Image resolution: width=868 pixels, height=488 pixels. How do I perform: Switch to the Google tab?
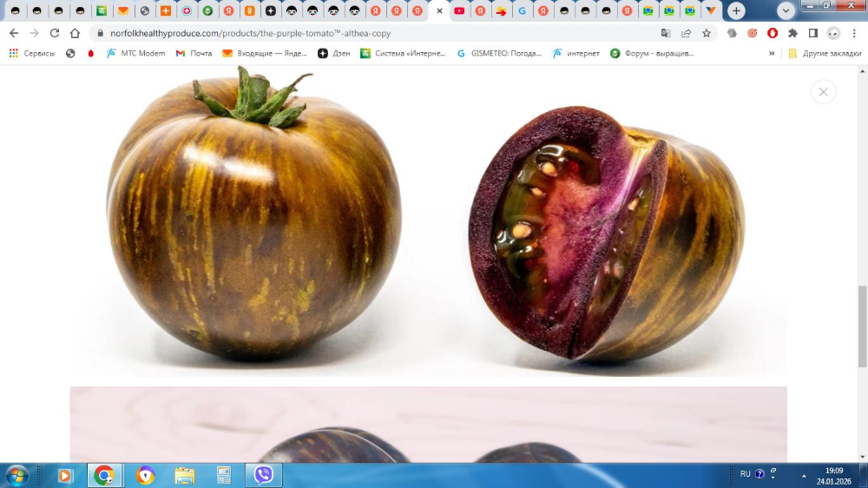point(522,11)
